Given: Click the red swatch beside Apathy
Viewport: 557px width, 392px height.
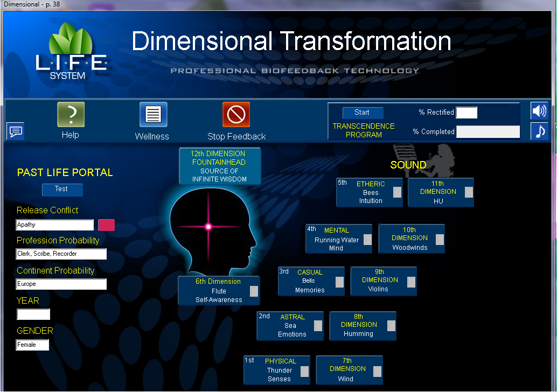Looking at the screenshot, I should (106, 225).
